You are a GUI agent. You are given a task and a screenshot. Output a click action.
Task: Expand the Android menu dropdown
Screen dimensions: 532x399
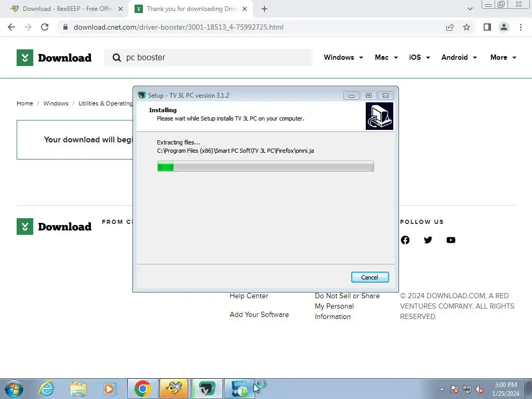[x=459, y=57]
